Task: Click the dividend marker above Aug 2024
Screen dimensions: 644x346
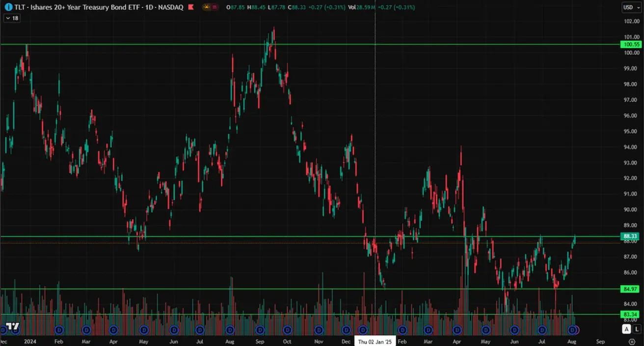Action: pos(229,329)
